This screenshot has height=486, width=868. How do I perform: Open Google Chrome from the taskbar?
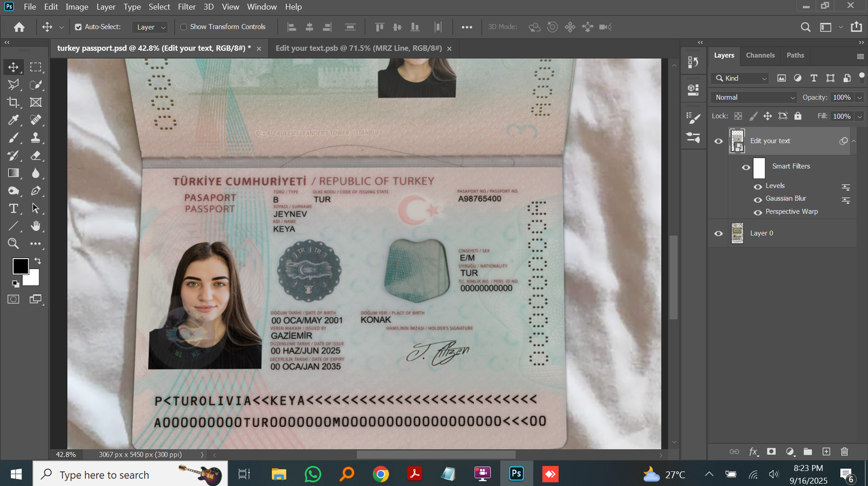[x=380, y=474]
